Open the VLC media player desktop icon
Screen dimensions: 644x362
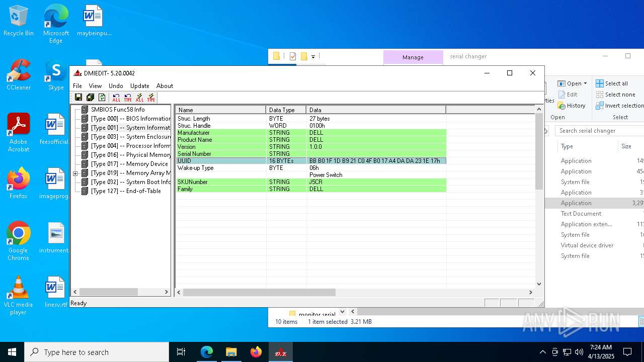point(19,296)
